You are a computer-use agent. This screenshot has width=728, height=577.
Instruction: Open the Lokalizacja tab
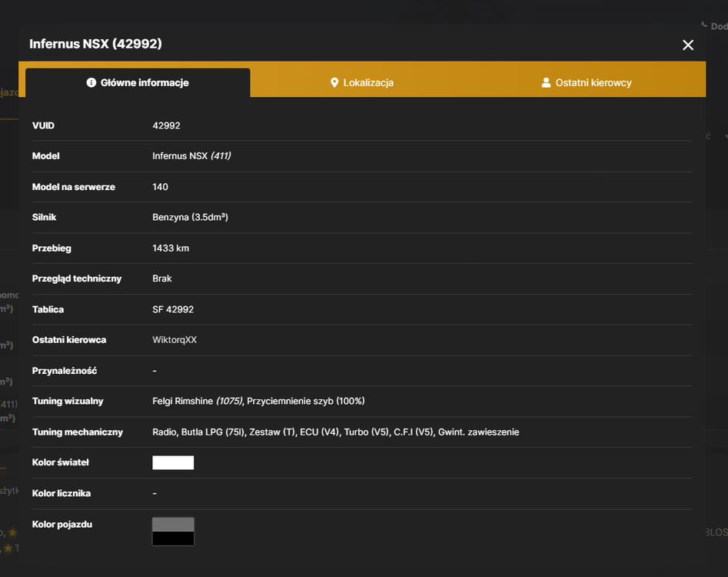coord(361,82)
